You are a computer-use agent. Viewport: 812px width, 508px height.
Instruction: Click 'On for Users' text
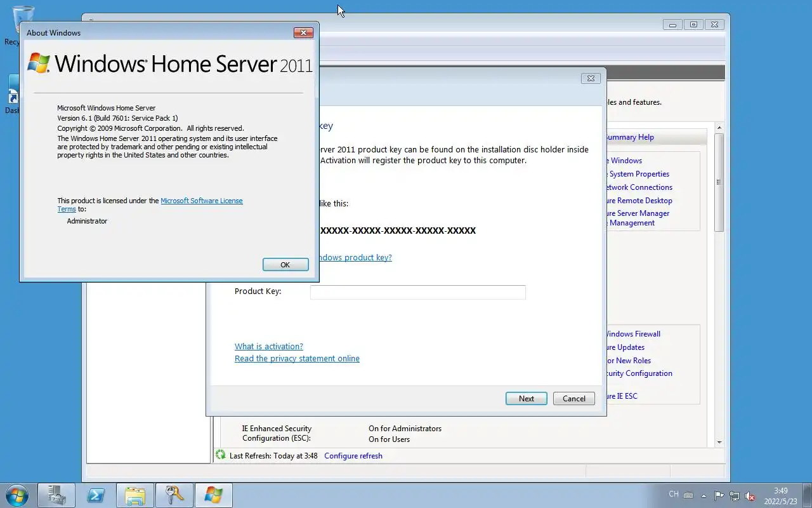coord(389,439)
